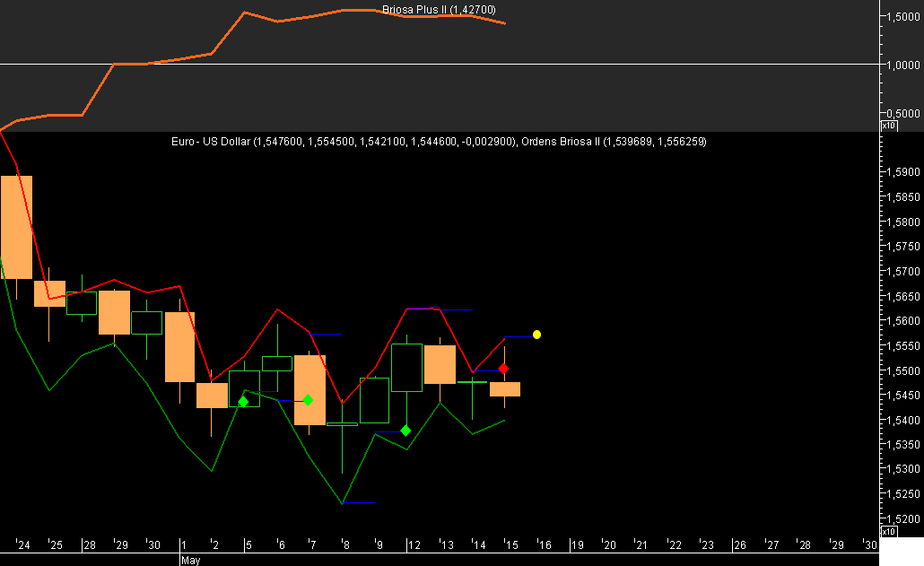
Task: Click the 1,5600 price axis label
Action: tap(903, 321)
